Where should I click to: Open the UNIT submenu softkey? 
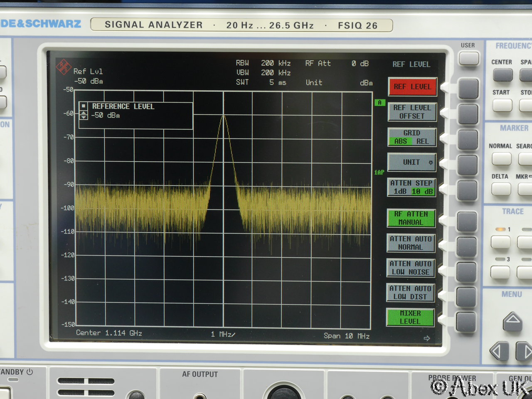click(412, 162)
